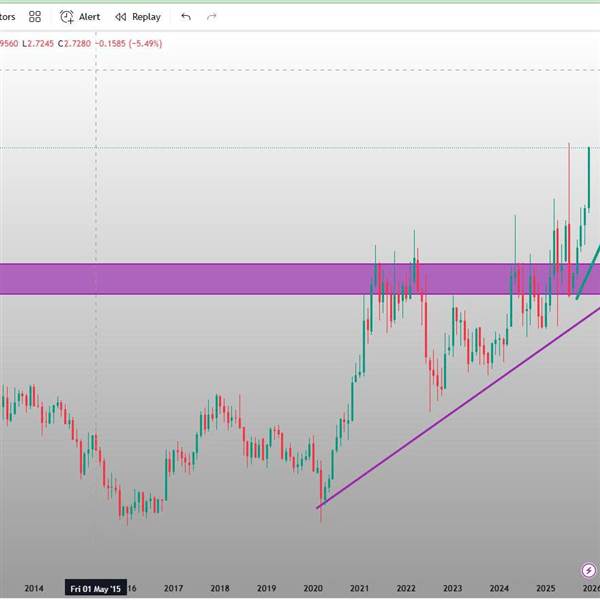Click the low value L2.7245
This screenshot has width=600, height=600.
[38, 44]
